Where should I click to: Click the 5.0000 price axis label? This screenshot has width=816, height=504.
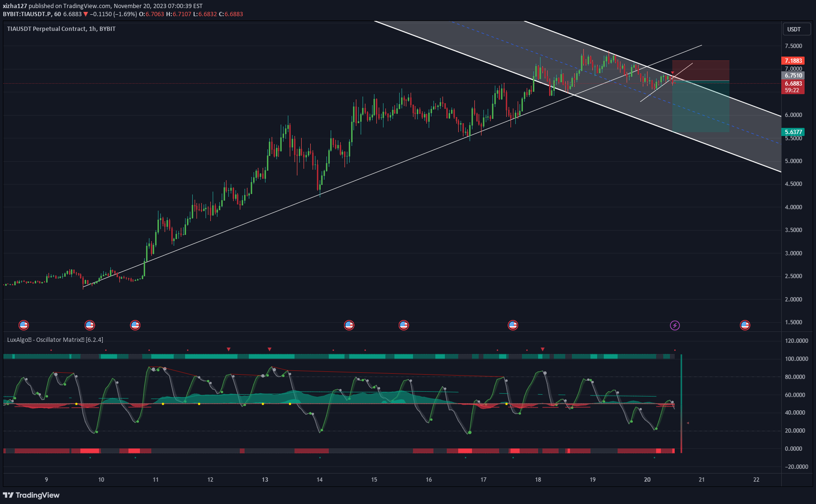tap(793, 161)
